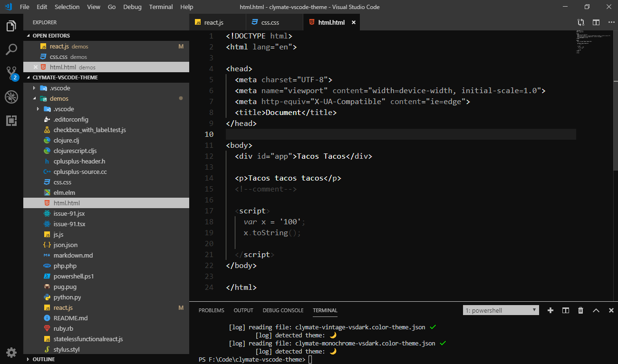Viewport: 618px width, 364px height.
Task: Switch to the Debug Console panel tab
Action: pos(283,310)
